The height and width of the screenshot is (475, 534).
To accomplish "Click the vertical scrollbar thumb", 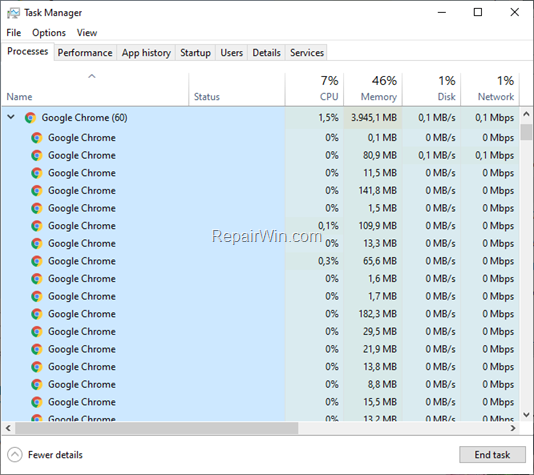I will click(x=526, y=132).
